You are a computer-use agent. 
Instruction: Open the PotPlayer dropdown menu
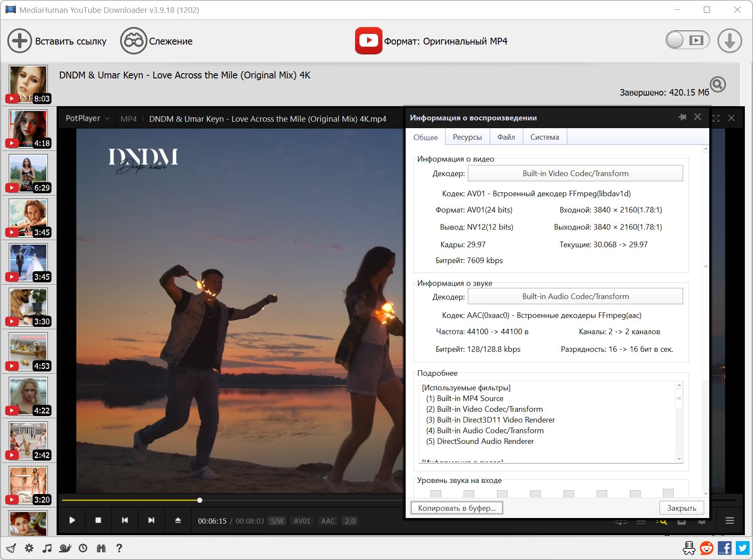(x=87, y=118)
